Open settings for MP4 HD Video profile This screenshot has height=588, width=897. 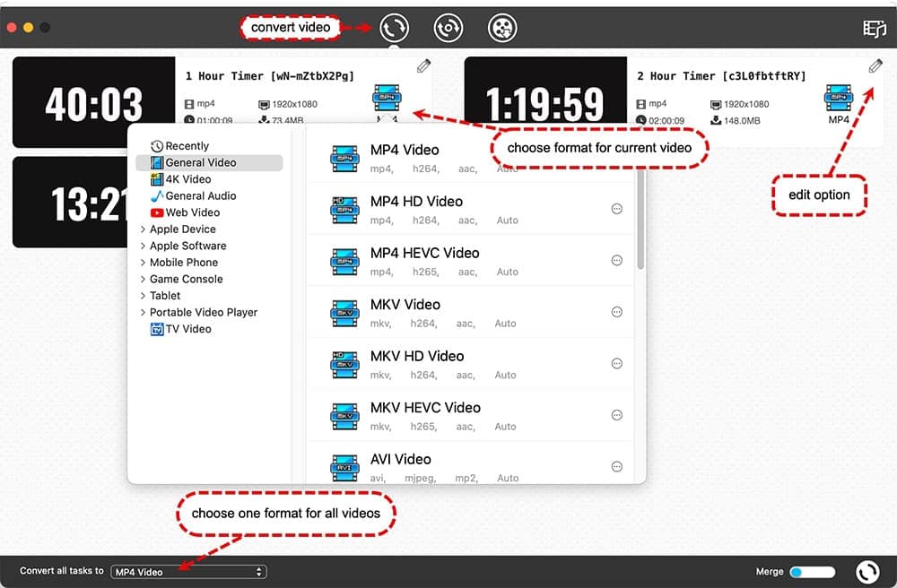coord(616,208)
